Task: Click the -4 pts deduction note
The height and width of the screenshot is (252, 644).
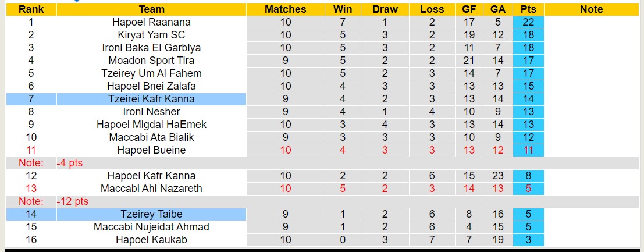Action: click(x=70, y=163)
